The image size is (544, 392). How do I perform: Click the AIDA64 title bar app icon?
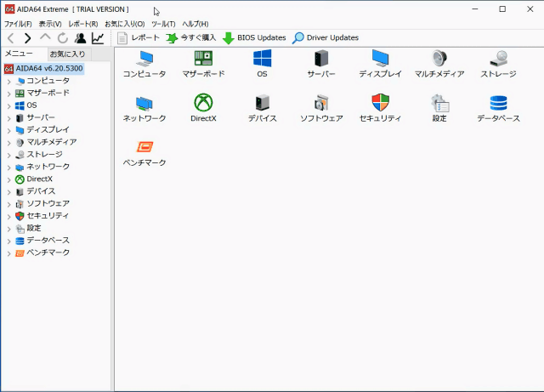point(9,9)
